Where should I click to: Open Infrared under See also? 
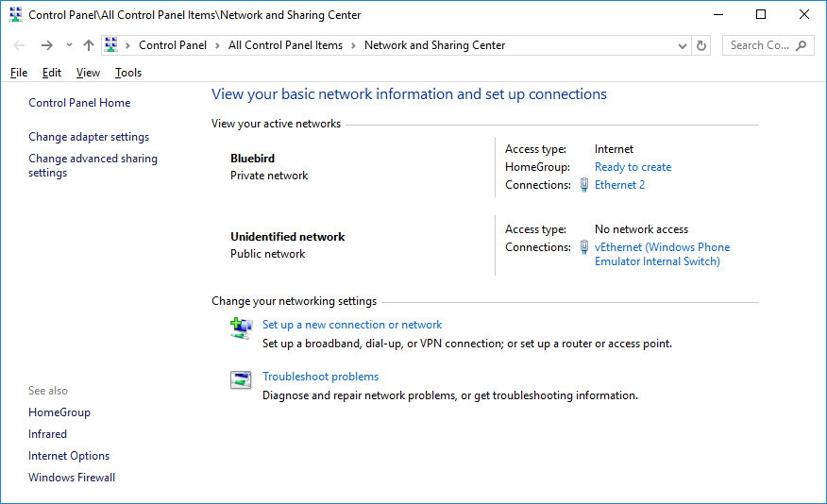(47, 434)
